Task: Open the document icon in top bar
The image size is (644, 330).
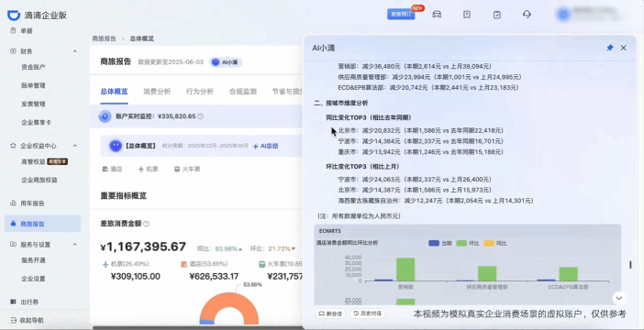Action: click(467, 15)
